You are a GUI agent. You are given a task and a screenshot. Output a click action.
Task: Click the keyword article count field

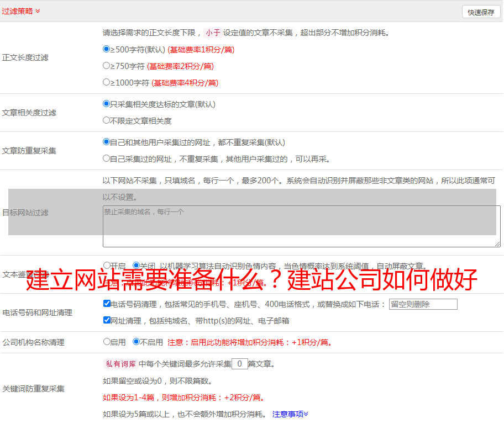[x=239, y=364]
